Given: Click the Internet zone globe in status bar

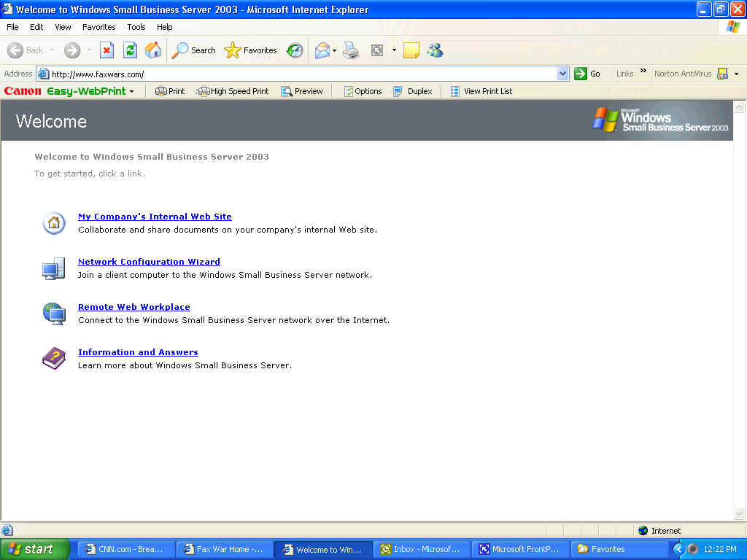Looking at the screenshot, I should (643, 531).
